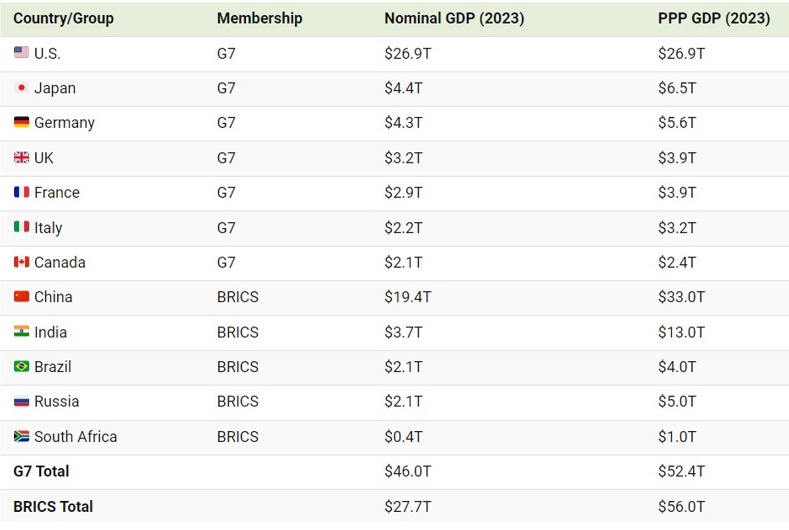Select the G7 Total row label
Screen dimensions: 789x530
[x=41, y=471]
